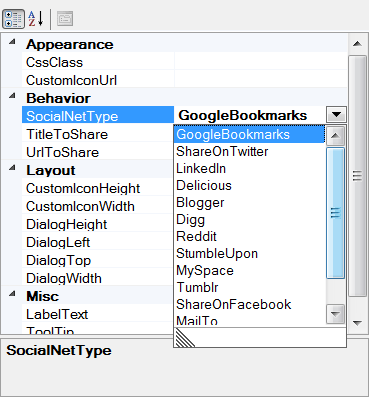
Task: Click the Layout category header
Action: [x=51, y=170]
